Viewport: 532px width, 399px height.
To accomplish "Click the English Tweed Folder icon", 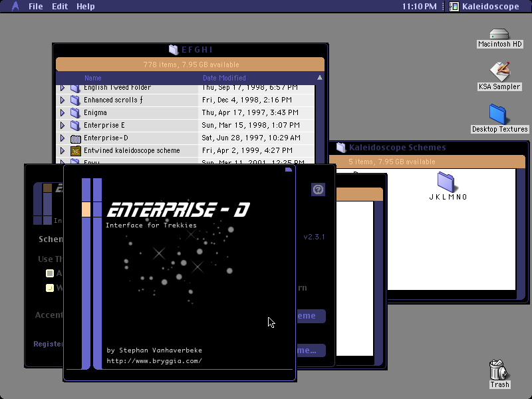I will 75,88.
